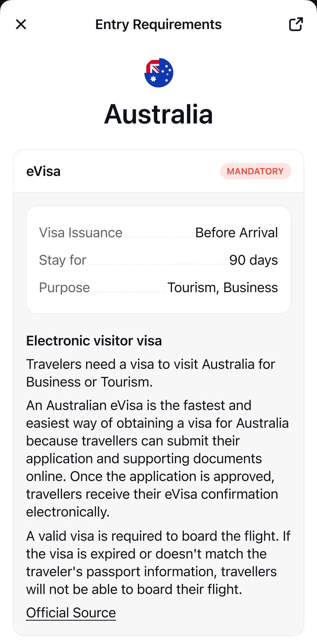
Task: Open entry requirements in external browser
Action: pos(296,24)
